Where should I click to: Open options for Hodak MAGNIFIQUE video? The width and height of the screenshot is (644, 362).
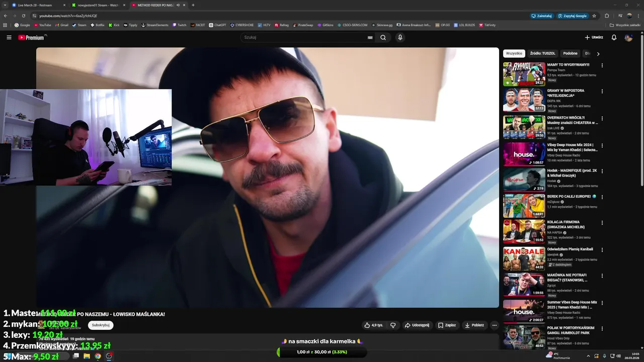[x=602, y=171]
